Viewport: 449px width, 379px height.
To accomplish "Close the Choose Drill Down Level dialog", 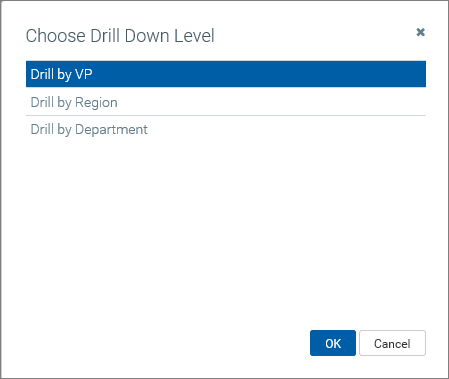I will tap(421, 32).
